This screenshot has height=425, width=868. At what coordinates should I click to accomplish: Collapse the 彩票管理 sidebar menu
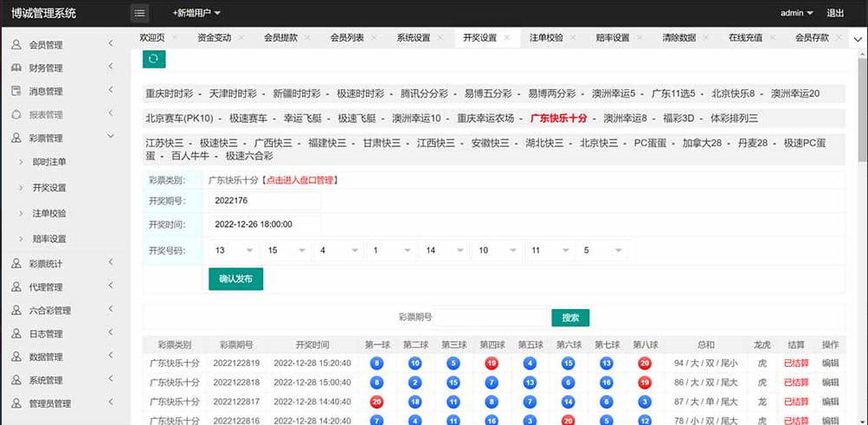111,136
